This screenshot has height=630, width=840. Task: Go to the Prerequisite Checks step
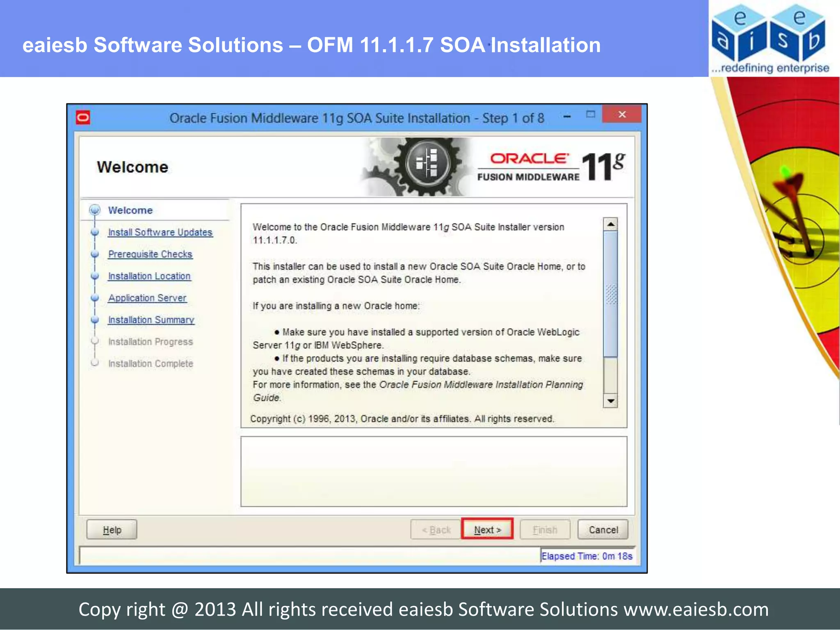pos(150,254)
